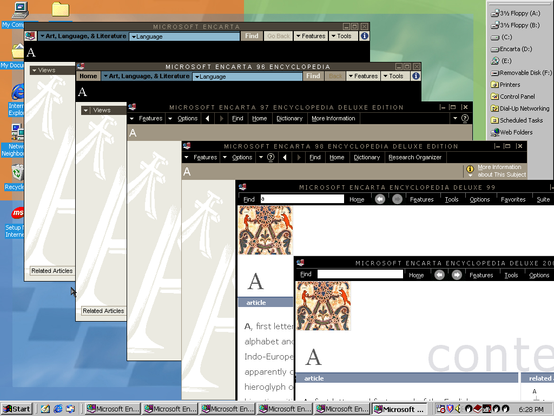Open Features dropdown in first Encarta window

tap(311, 36)
